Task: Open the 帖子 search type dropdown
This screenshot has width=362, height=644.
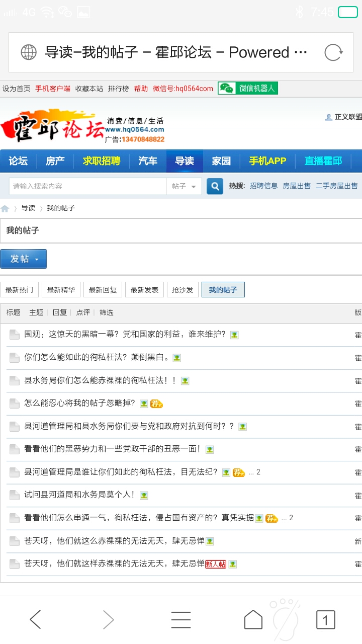Action: point(184,186)
